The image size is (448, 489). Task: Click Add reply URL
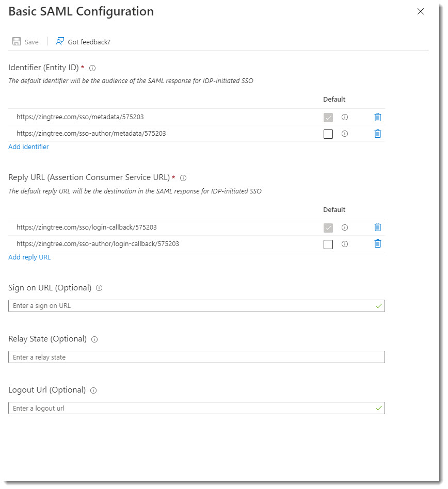tap(29, 257)
